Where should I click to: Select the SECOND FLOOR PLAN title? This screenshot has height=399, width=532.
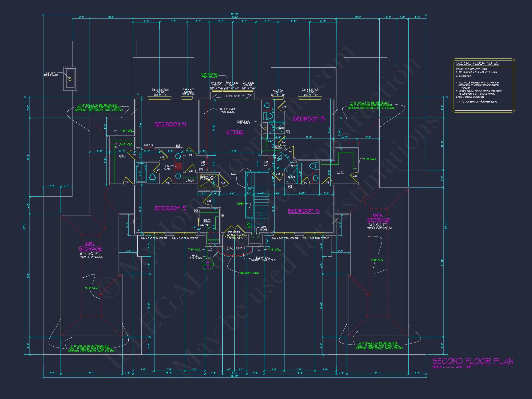pos(473,361)
